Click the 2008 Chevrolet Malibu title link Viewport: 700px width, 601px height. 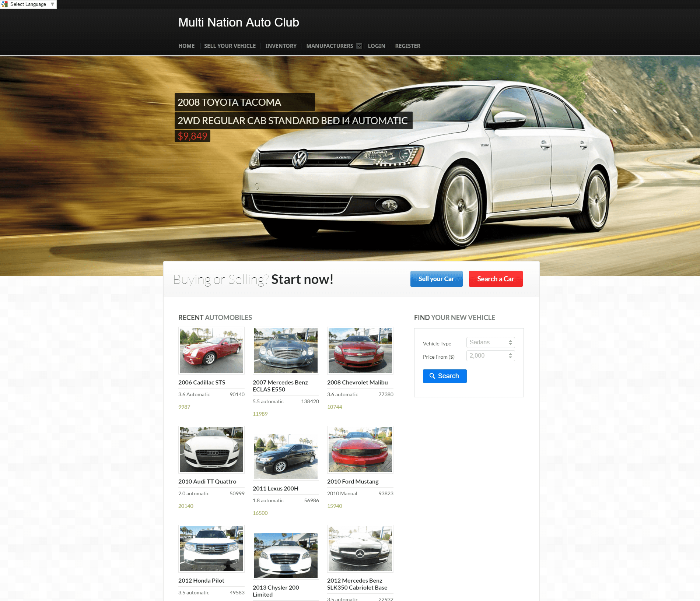coord(357,383)
